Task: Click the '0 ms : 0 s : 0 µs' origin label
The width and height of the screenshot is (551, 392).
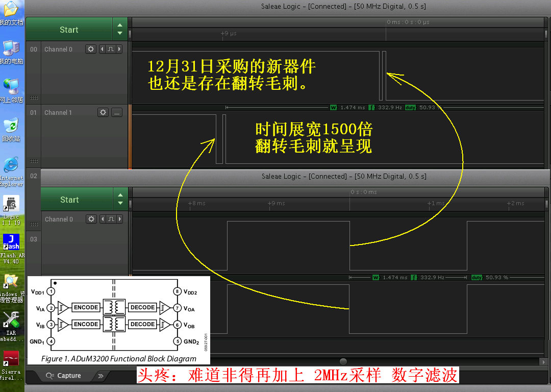Action: point(408,22)
